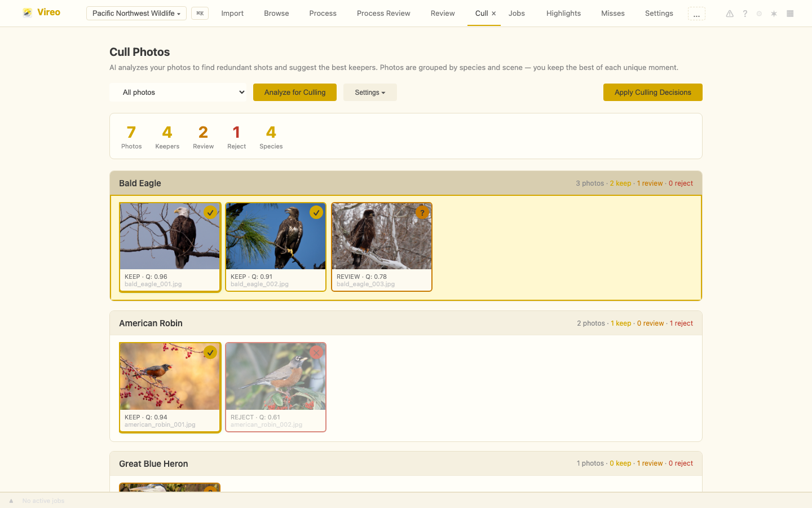The width and height of the screenshot is (812, 508).
Task: Open the more tabs ellipsis button
Action: coord(696,14)
